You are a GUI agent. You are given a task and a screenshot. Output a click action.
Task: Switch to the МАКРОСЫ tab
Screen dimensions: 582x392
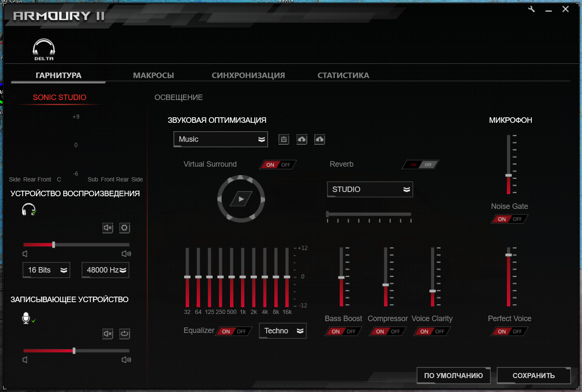[154, 76]
